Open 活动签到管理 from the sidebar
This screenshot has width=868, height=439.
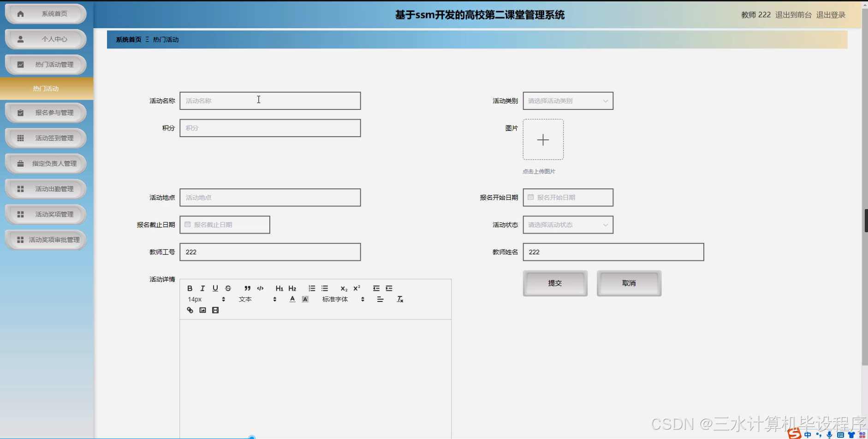45,138
